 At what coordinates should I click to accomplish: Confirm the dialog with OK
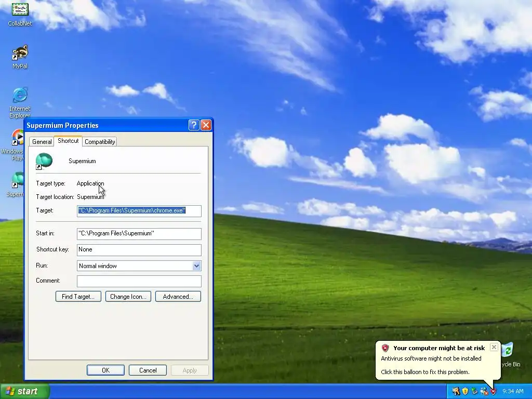[105, 370]
